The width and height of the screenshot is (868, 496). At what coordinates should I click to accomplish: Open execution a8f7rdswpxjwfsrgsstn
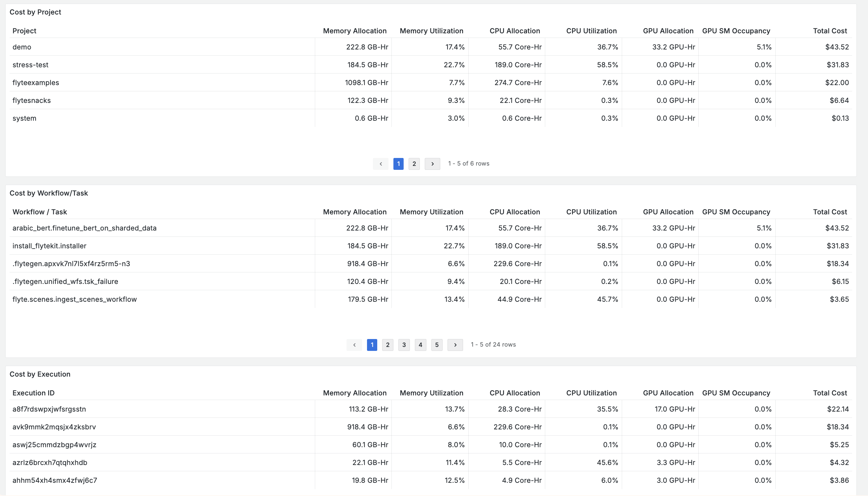coord(49,409)
